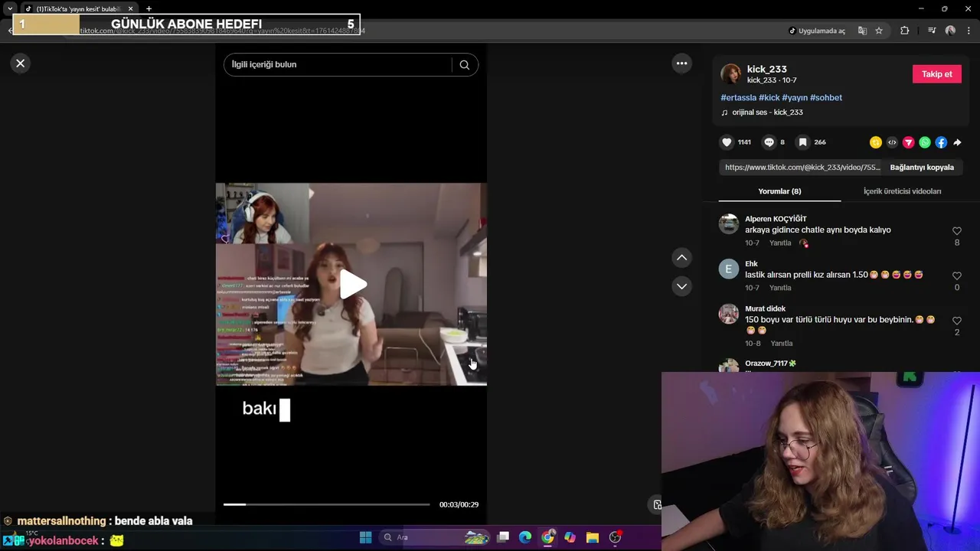Click the #yayın hashtag
Image resolution: width=980 pixels, height=551 pixels.
(x=795, y=98)
